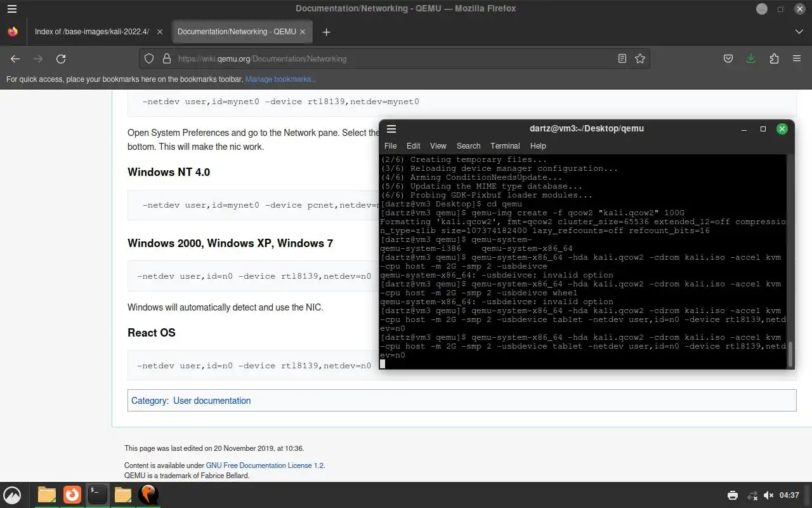Screen dimensions: 812x508
Task: Show Firefox downloads panel
Action: click(x=751, y=58)
